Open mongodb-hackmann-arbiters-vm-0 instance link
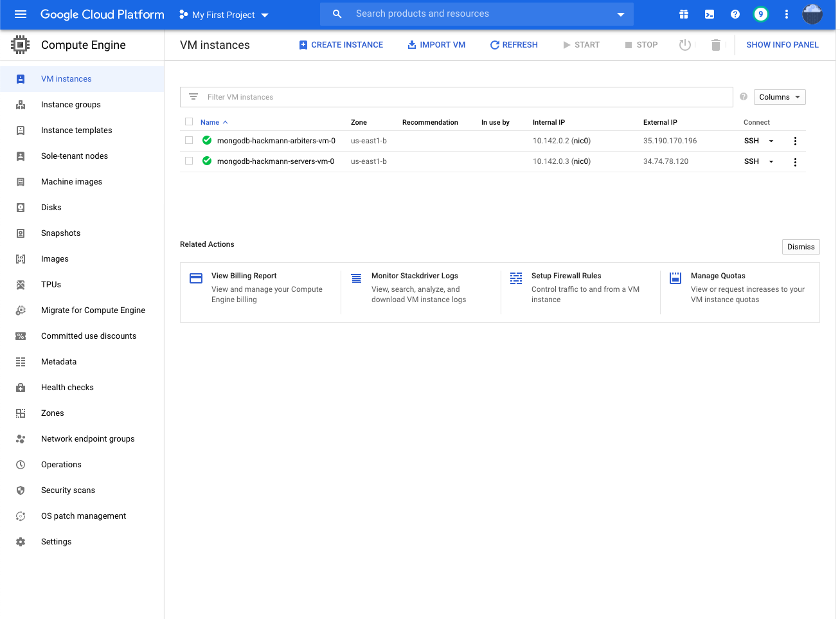 point(276,141)
